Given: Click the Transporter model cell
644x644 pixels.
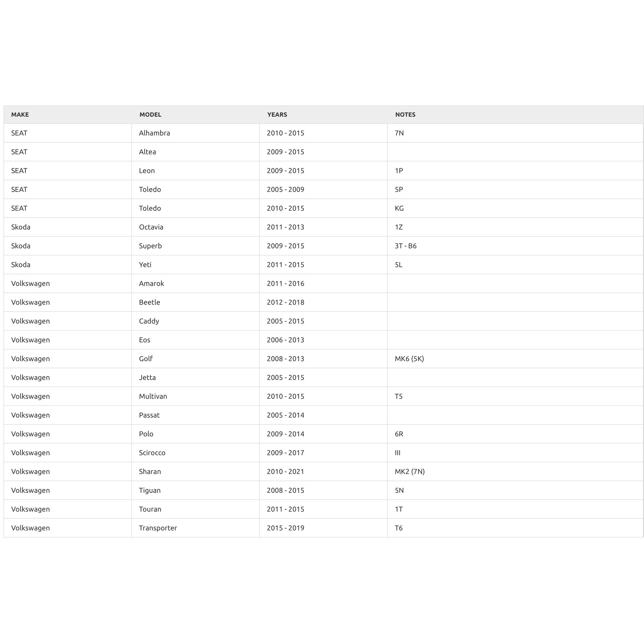Looking at the screenshot, I should [158, 528].
